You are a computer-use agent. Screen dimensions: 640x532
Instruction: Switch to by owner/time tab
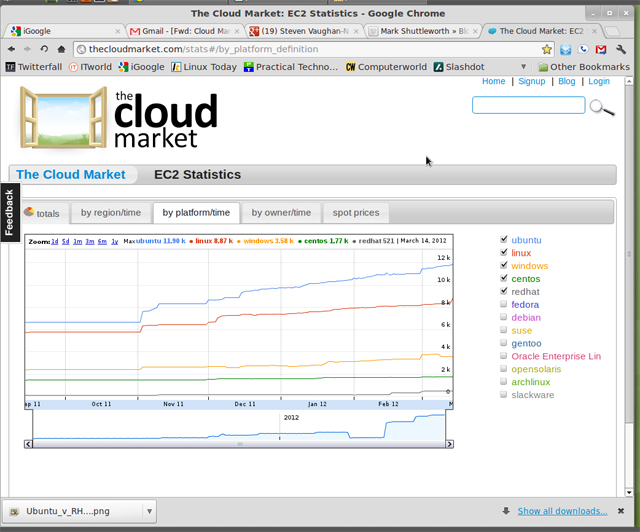pyautogui.click(x=281, y=213)
